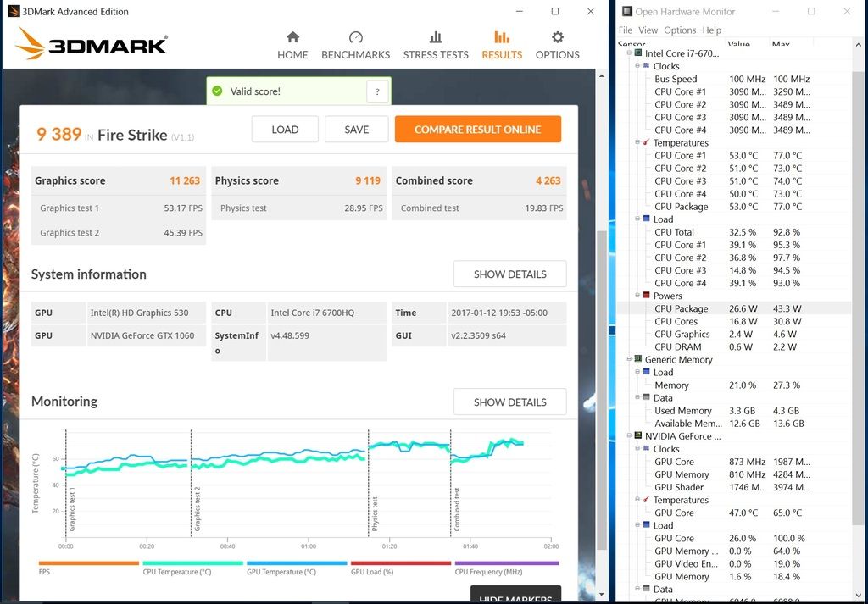The height and width of the screenshot is (604, 868).
Task: Click the options gear icon
Action: [558, 37]
